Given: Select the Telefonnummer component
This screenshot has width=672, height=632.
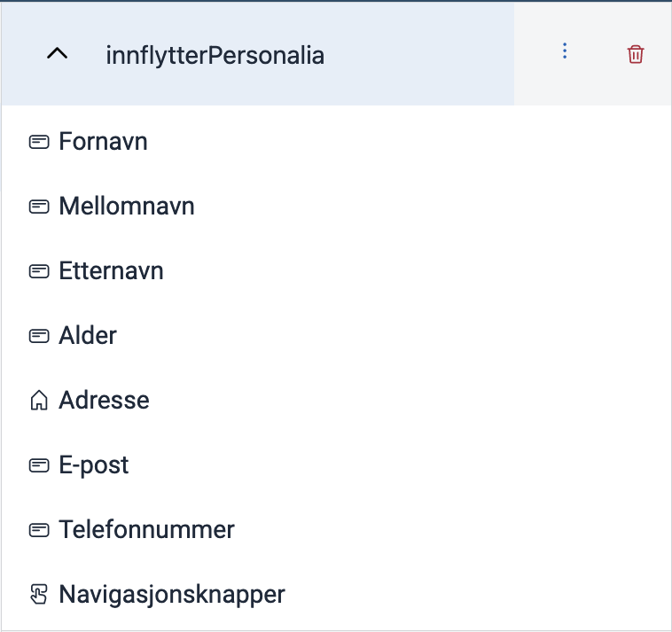Looking at the screenshot, I should tap(336, 530).
